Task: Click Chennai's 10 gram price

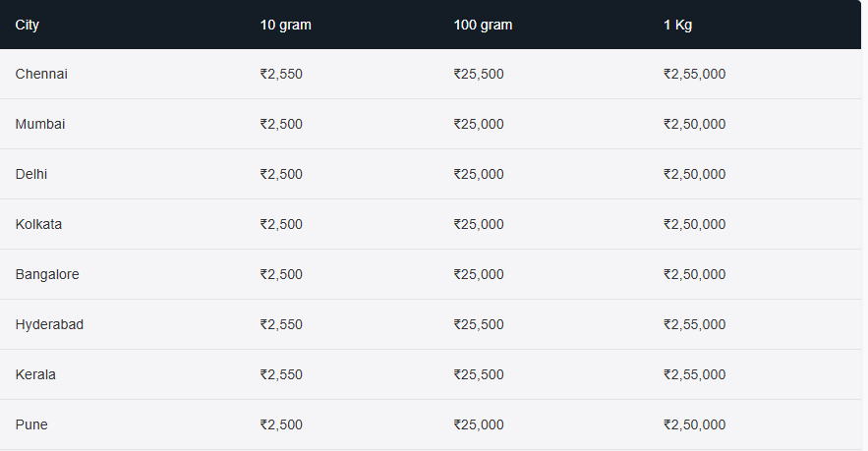Action: tap(281, 74)
